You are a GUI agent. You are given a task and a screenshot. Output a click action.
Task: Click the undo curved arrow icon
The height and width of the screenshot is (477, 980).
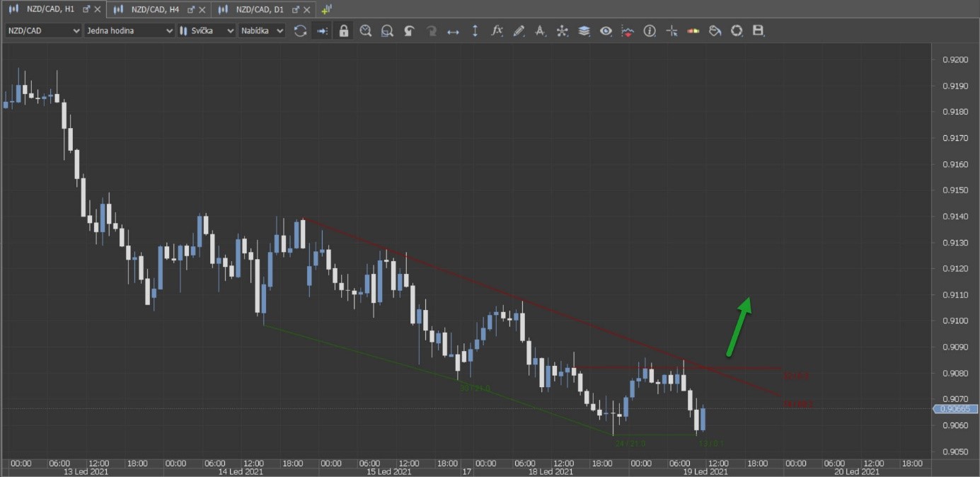(409, 31)
